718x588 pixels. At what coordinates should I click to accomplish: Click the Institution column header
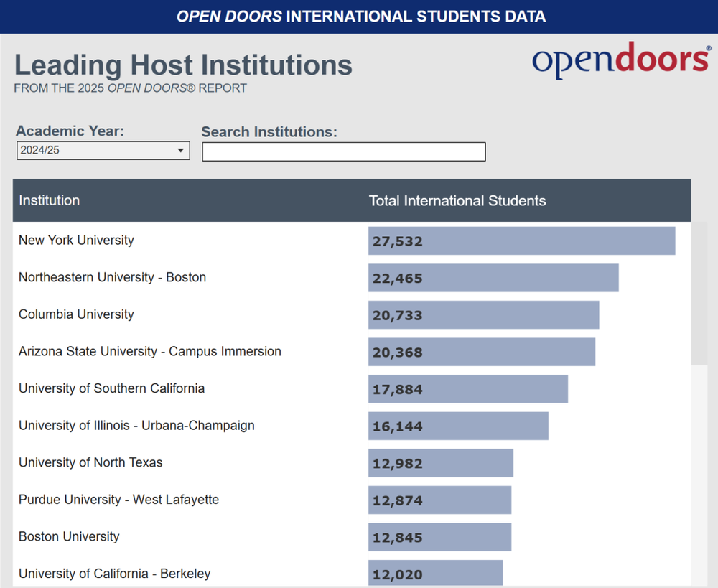tap(50, 200)
